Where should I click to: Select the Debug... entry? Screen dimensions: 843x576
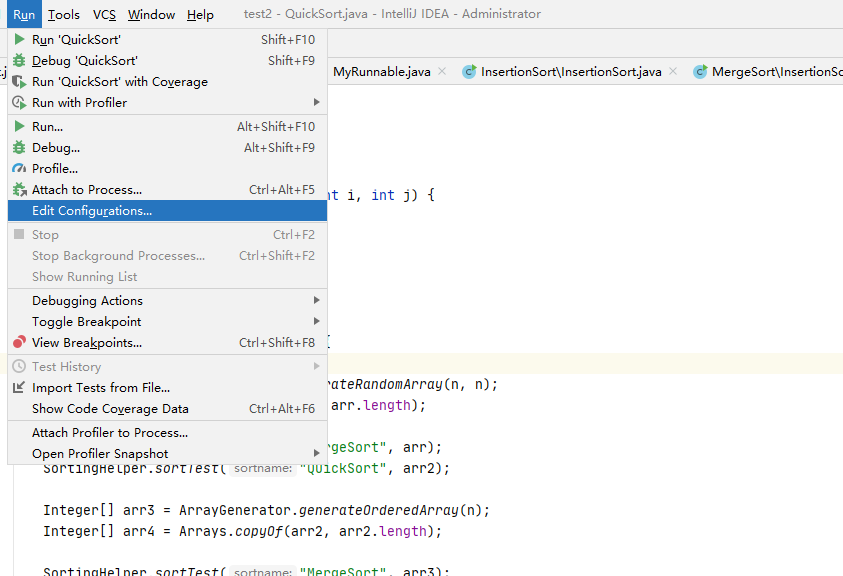pos(167,147)
